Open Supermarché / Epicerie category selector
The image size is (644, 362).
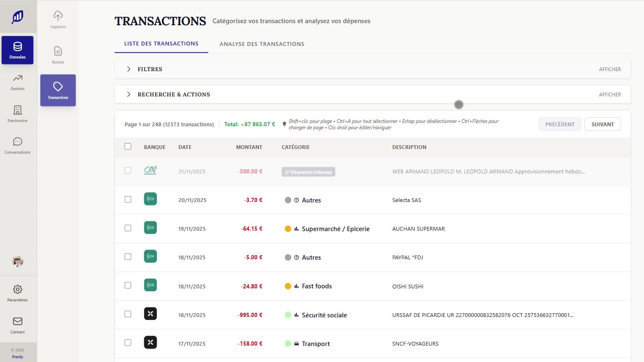point(327,229)
